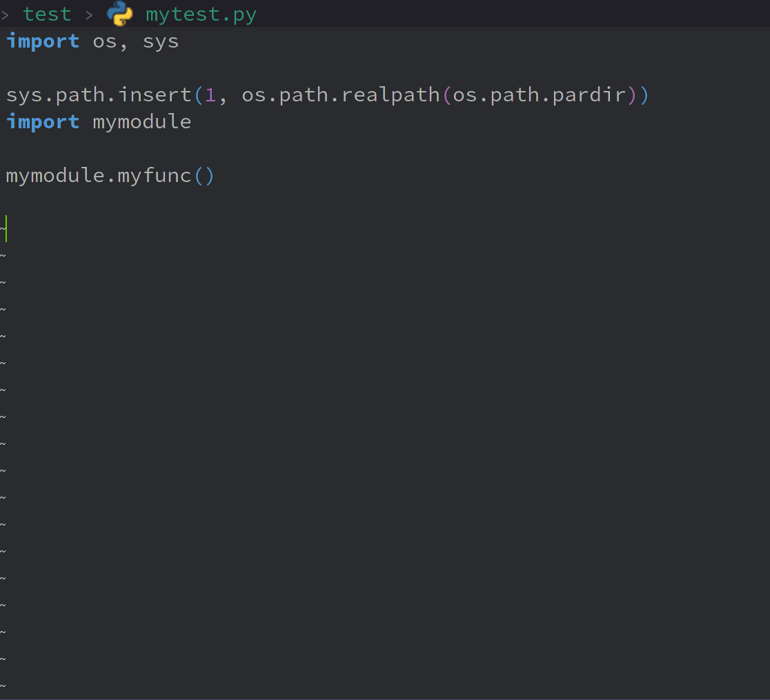Expand the first breadcrumb chevron at line start
Viewport: 770px width, 700px height.
[6, 13]
